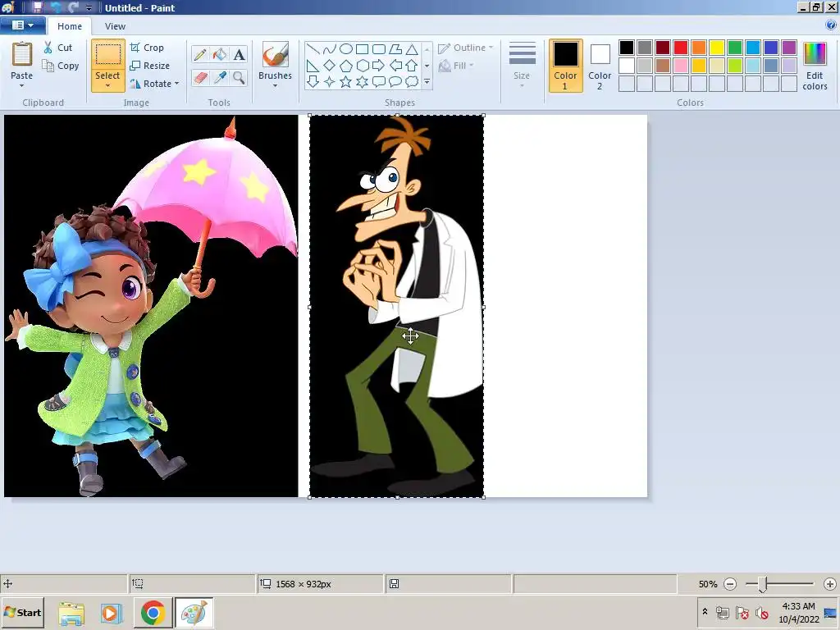Choose the Five-point star shape
The height and width of the screenshot is (630, 840).
(x=346, y=82)
